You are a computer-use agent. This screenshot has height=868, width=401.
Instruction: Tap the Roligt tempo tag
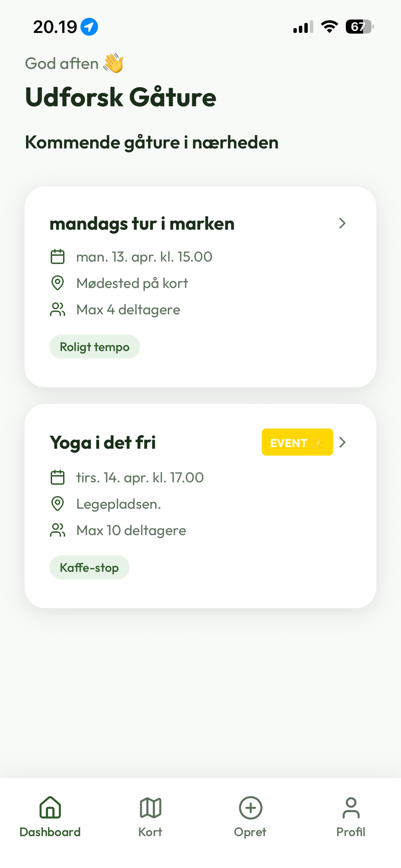click(x=95, y=346)
